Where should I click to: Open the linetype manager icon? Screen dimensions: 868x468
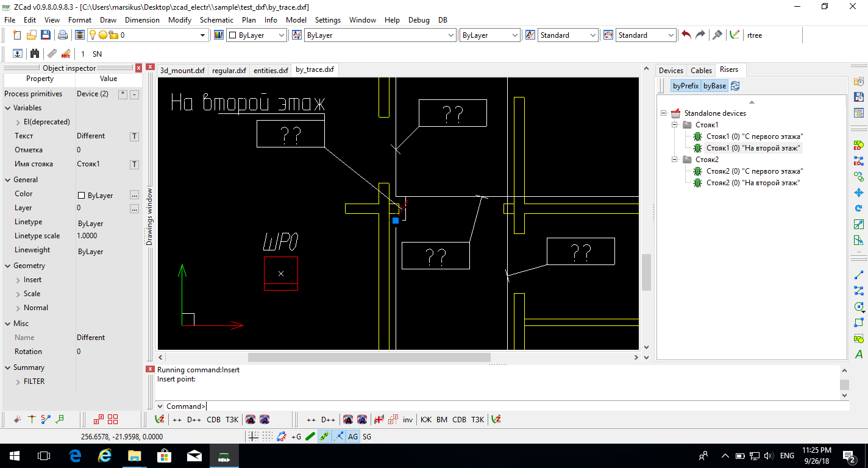pos(297,35)
